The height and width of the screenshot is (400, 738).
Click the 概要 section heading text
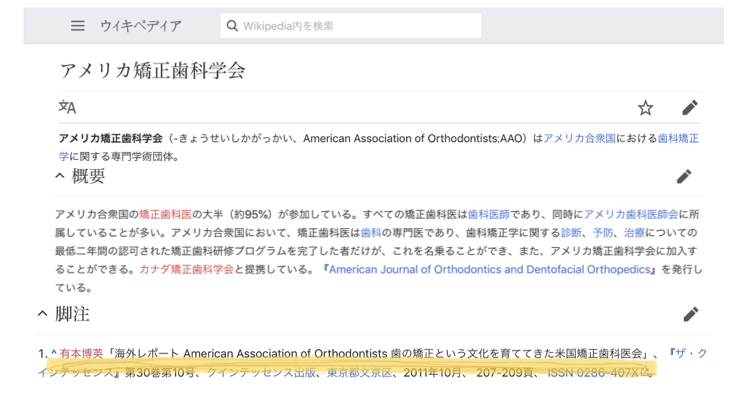pos(88,176)
